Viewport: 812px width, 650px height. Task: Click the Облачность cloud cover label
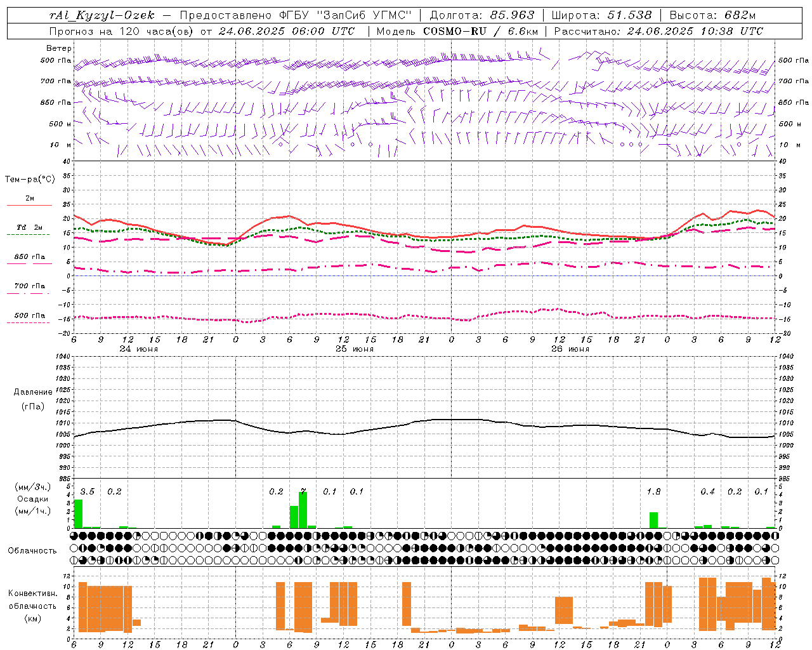pos(32,550)
